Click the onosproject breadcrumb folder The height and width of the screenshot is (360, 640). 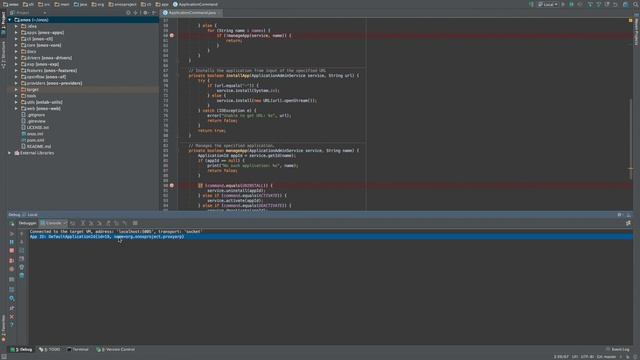coord(123,4)
